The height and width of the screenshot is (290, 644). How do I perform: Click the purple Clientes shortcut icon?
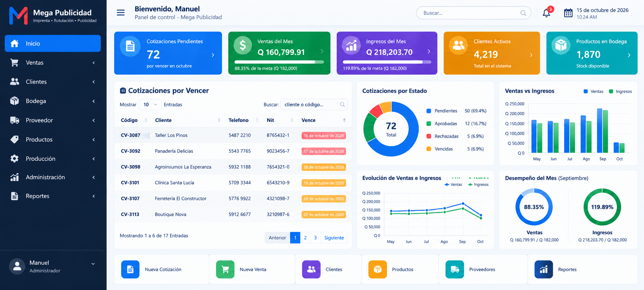[311, 269]
